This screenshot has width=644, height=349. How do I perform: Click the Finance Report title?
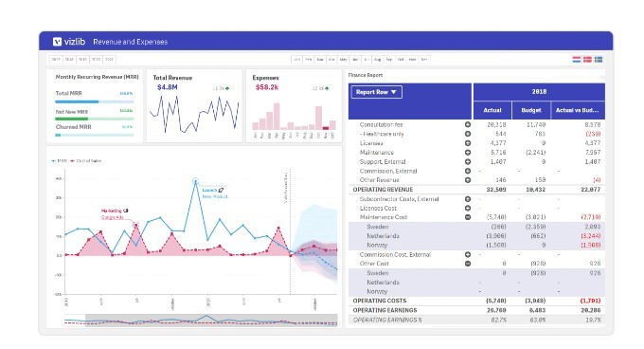coord(366,75)
